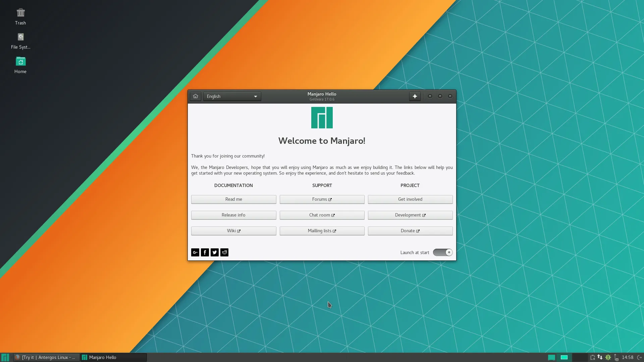Click the Reddit icon

point(224,252)
